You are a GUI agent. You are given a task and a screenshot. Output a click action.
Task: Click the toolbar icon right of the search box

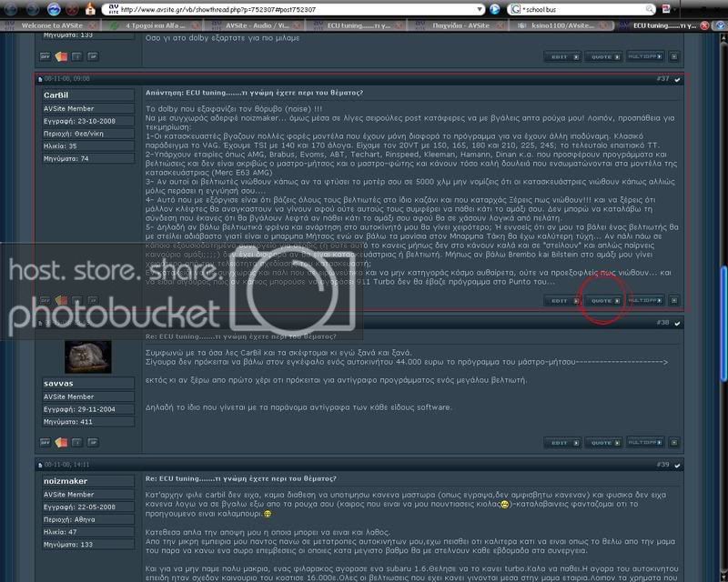[x=666, y=9]
